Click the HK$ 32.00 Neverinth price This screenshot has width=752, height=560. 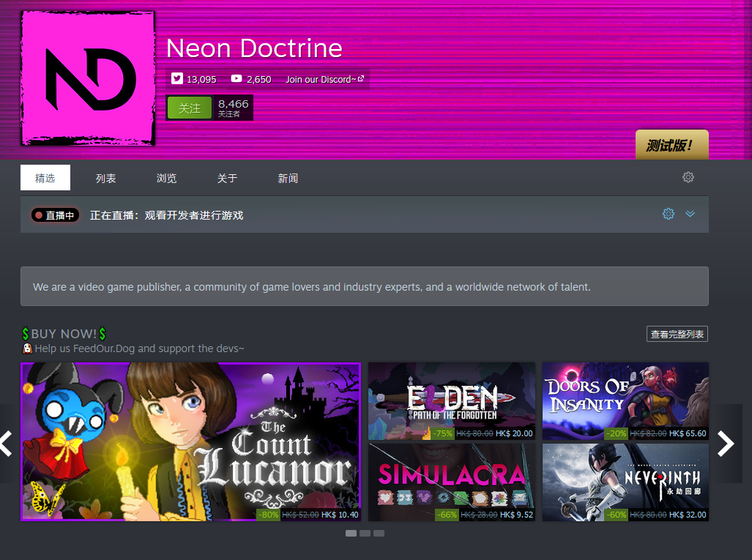coord(688,515)
